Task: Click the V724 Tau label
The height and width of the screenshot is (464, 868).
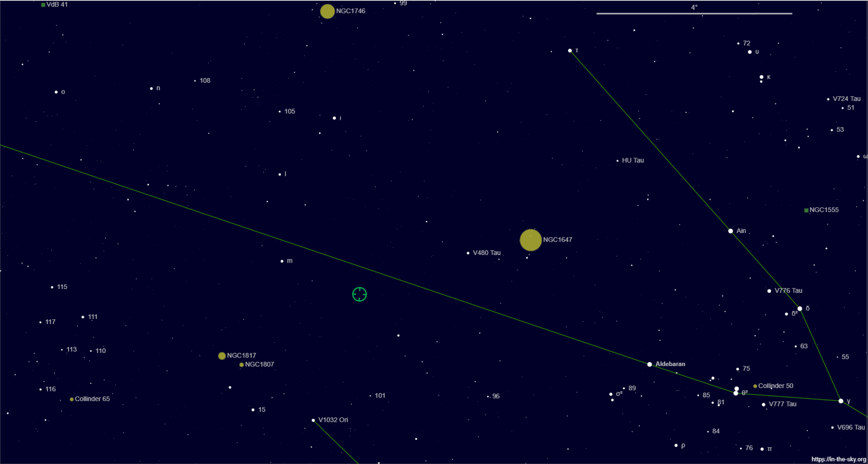Action: [846, 98]
